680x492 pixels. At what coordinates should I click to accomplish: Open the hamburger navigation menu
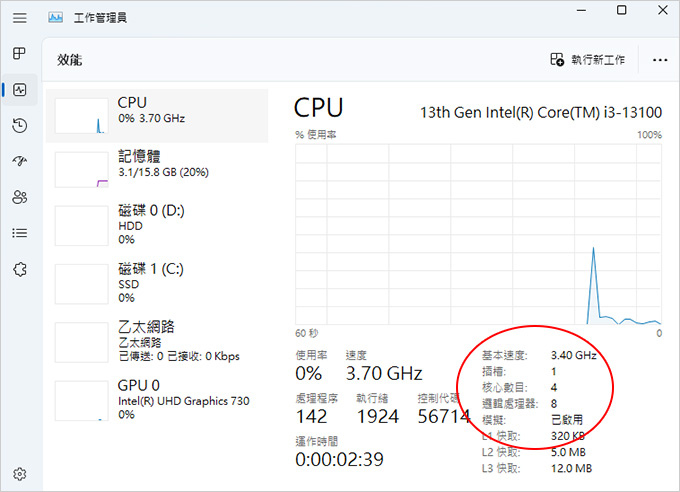20,18
